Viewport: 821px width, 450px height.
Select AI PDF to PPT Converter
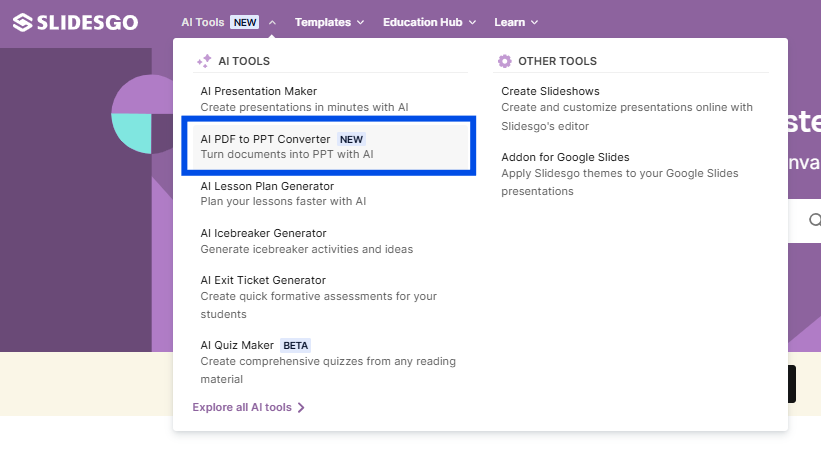tap(265, 139)
